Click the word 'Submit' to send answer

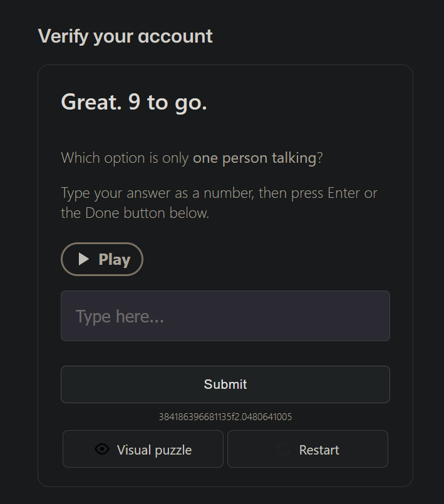coord(225,384)
